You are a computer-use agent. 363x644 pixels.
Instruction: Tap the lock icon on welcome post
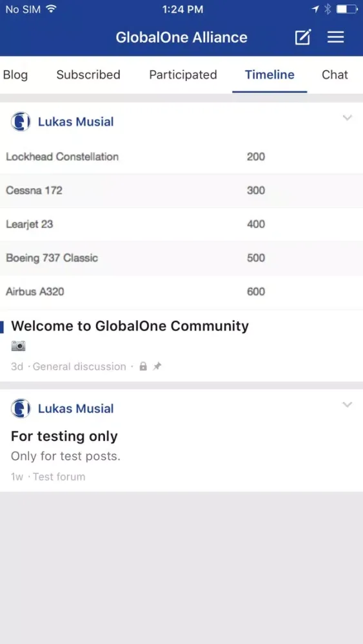[143, 366]
